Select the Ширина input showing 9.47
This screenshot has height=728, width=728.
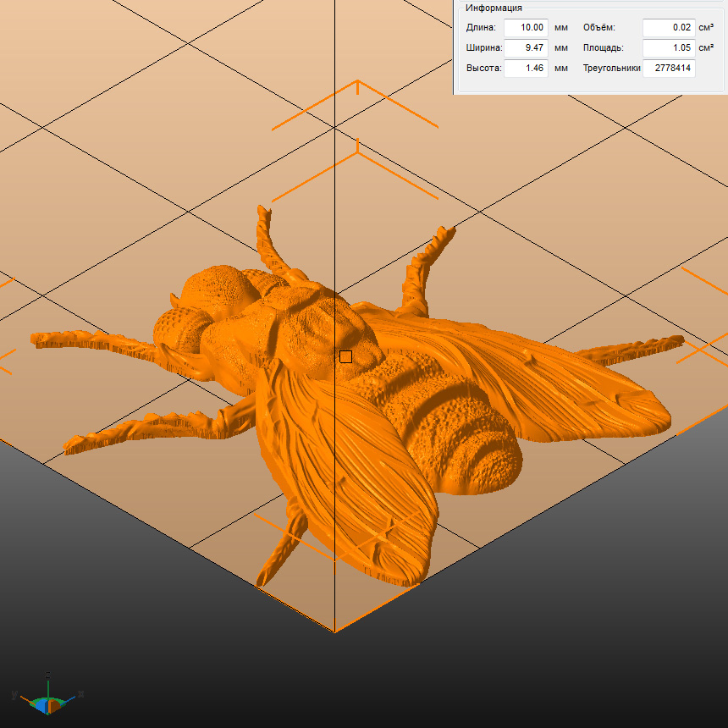525,48
